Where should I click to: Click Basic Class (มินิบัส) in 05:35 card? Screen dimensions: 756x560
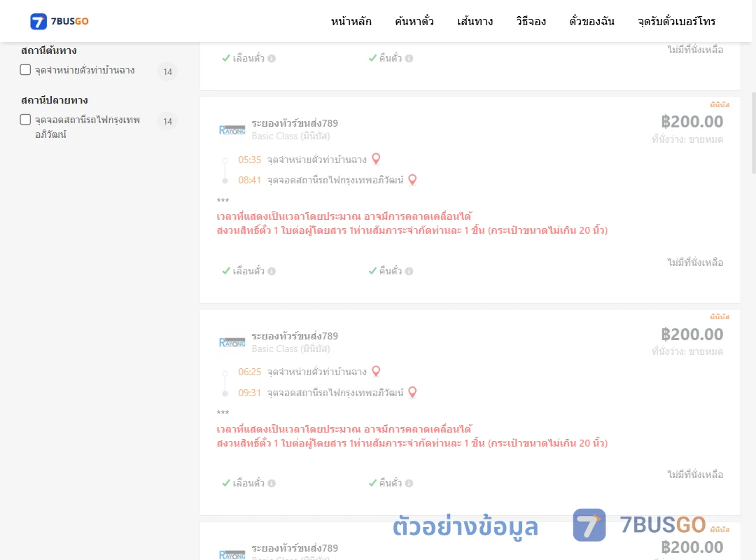290,136
